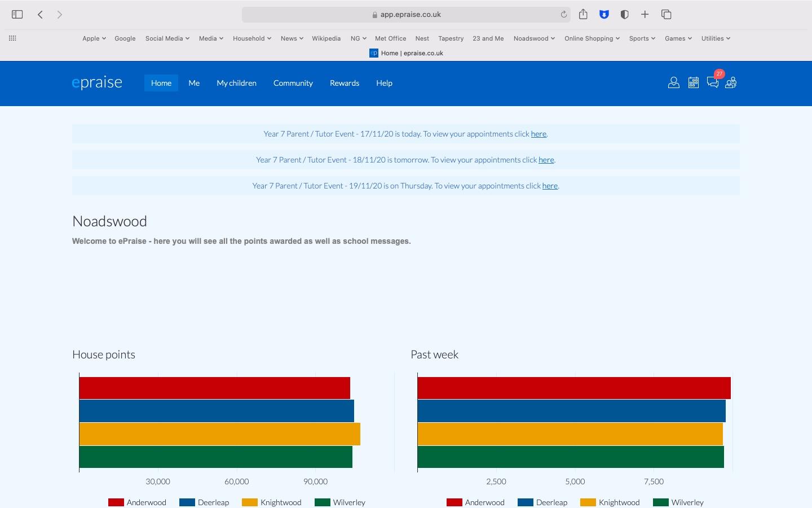This screenshot has width=812, height=508.
Task: Go forward with the browser forward arrow
Action: pos(59,14)
